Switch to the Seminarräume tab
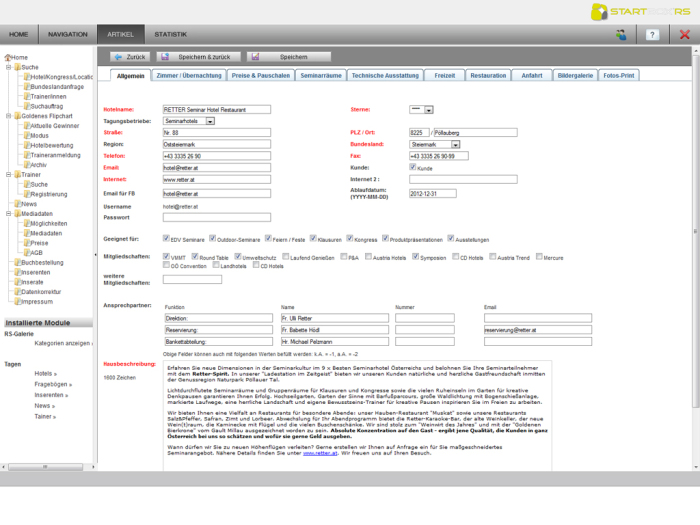The height and width of the screenshot is (525, 700). 321,75
